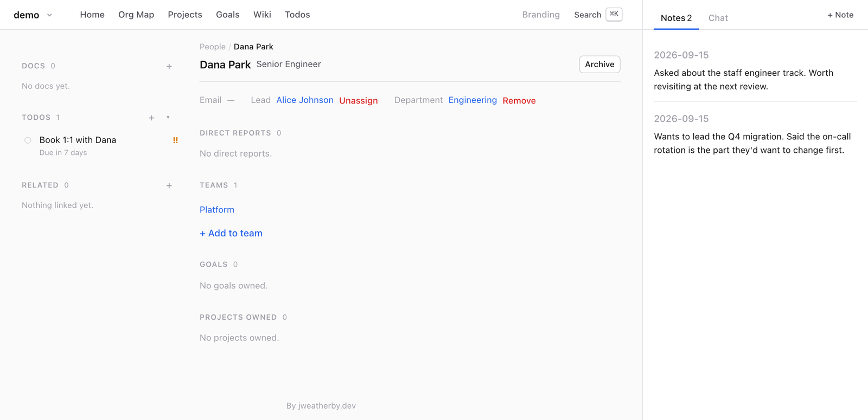Image resolution: width=868 pixels, height=420 pixels.
Task: Open the demo workspace switcher chevron
Action: (x=49, y=15)
